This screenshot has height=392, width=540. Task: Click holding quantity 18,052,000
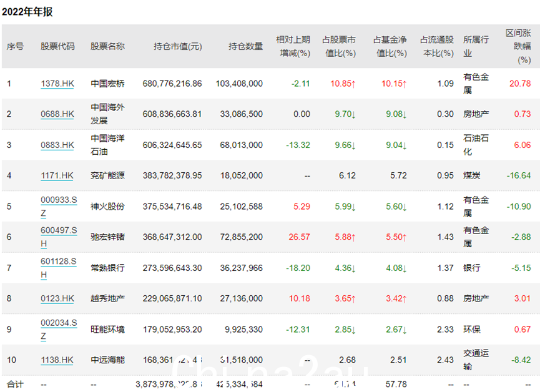(x=242, y=175)
